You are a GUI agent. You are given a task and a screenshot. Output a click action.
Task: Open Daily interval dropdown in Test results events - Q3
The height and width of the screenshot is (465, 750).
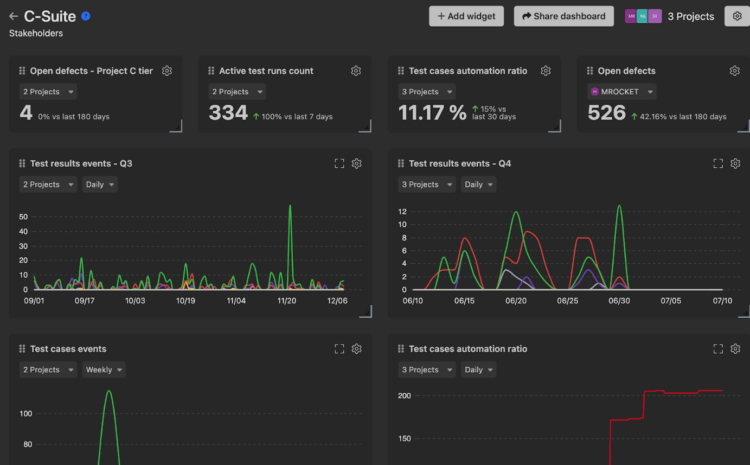[100, 184]
